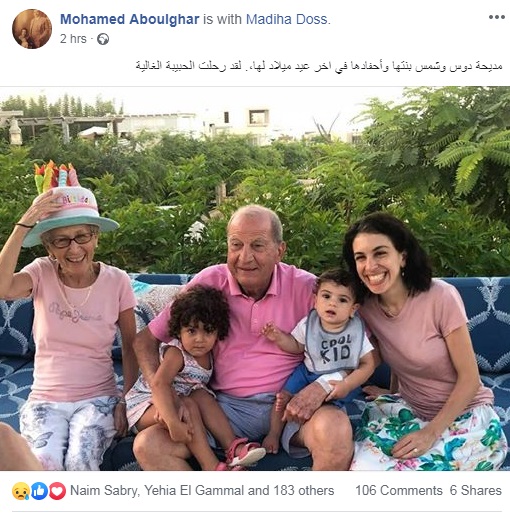Click the Public globe privacy icon
This screenshot has width=510, height=517.
coord(103,39)
